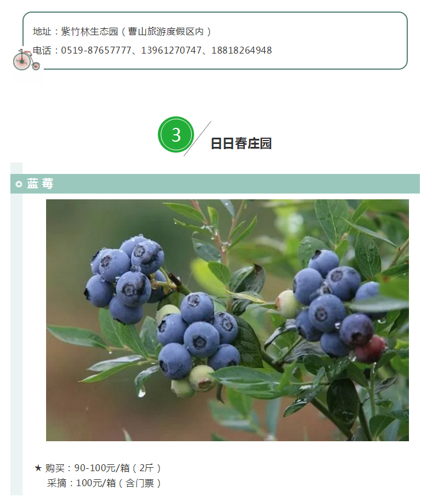Open the blueberry photo
This screenshot has height=504, width=432.
[228, 320]
